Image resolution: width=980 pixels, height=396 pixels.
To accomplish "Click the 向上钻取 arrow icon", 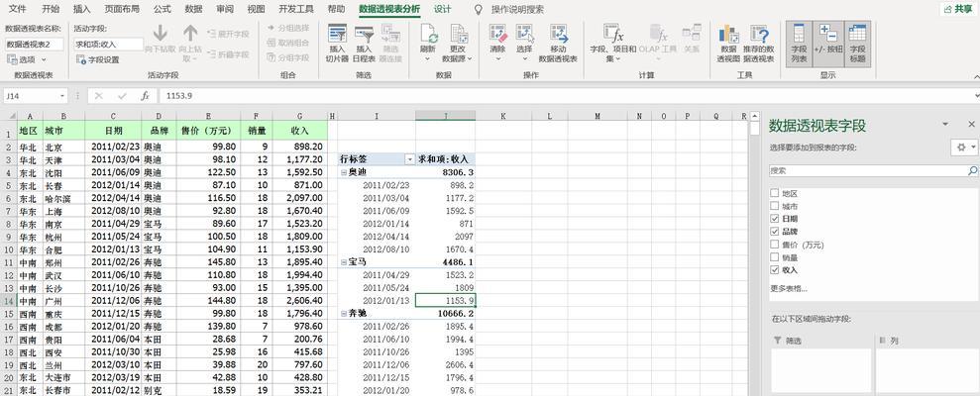I will click(x=190, y=33).
